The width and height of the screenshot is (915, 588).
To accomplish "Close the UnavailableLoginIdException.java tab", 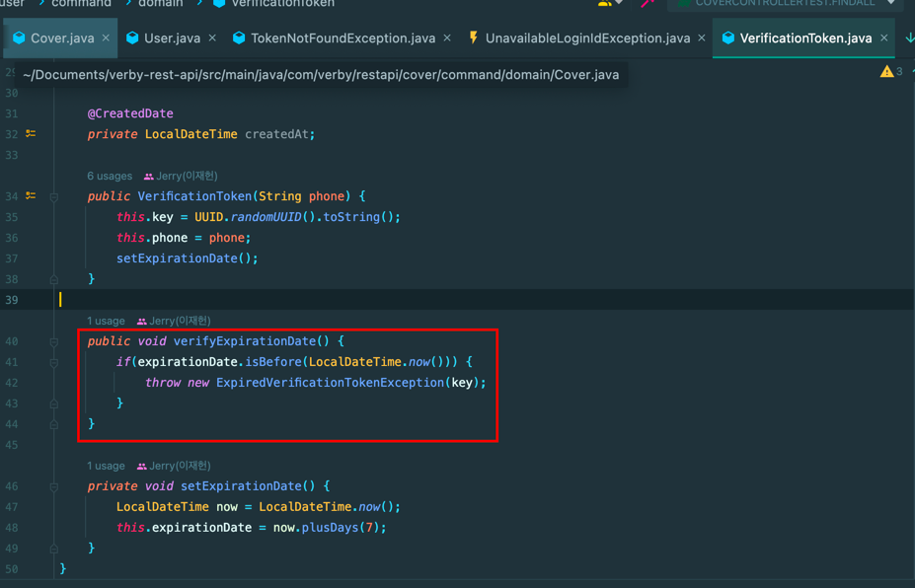I will point(702,37).
